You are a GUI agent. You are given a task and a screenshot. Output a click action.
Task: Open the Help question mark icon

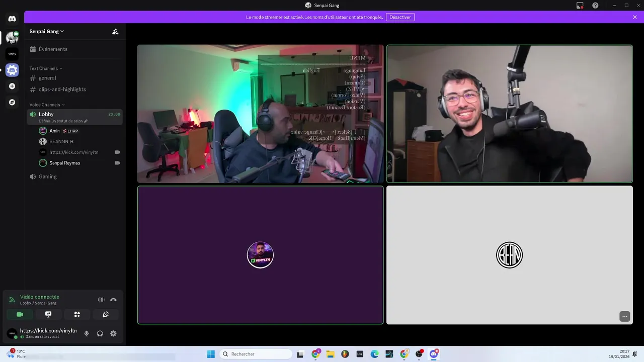(595, 6)
